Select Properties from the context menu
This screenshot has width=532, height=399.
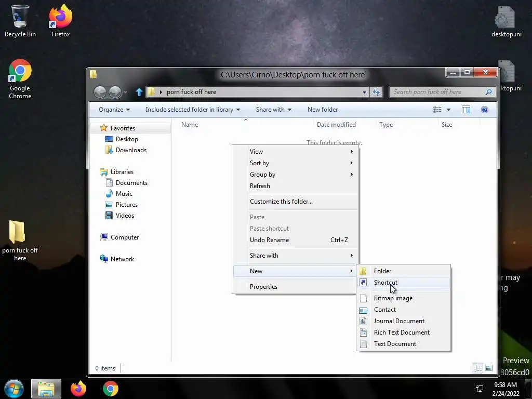coord(295,287)
